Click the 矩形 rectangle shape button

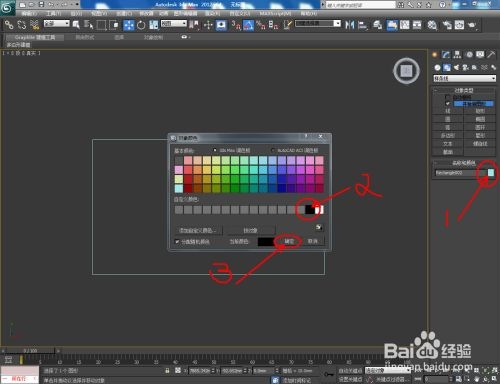[x=480, y=111]
